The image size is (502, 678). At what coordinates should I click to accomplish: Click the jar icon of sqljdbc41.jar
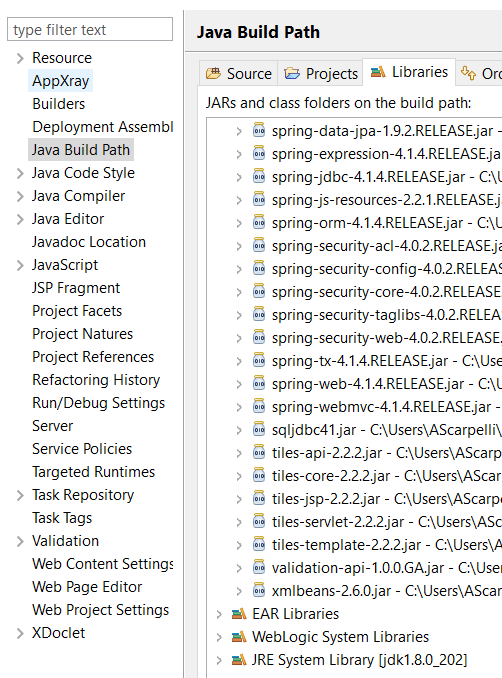click(259, 429)
